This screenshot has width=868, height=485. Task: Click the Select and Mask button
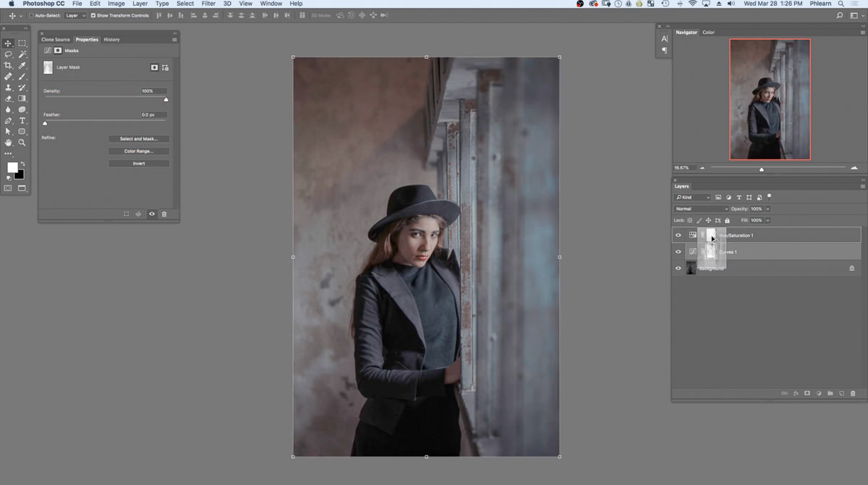[139, 139]
